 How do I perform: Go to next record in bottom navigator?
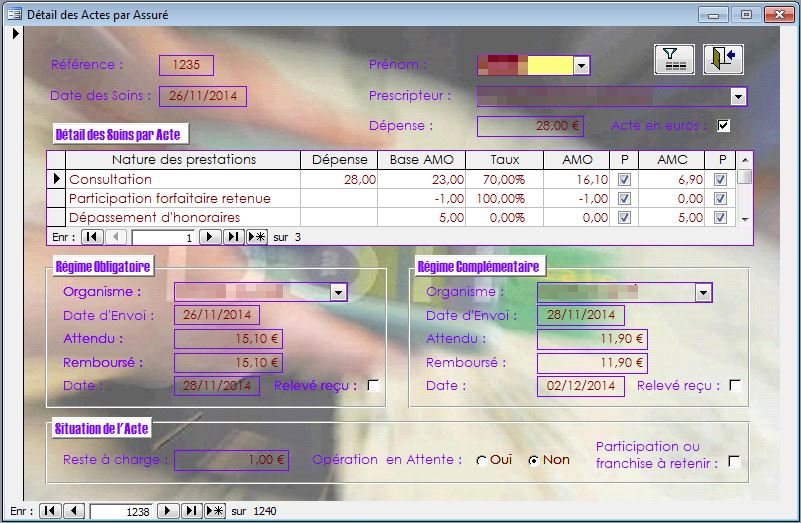point(169,511)
